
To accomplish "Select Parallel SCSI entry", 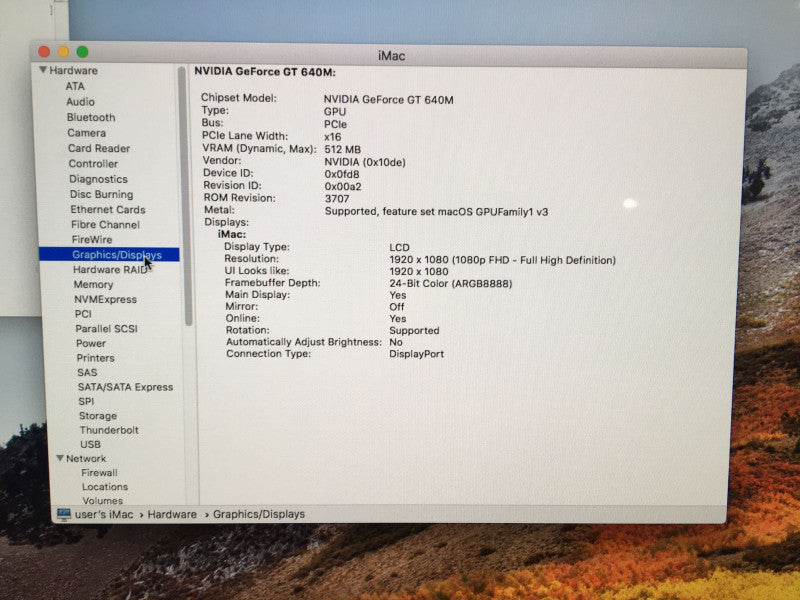I will (107, 329).
